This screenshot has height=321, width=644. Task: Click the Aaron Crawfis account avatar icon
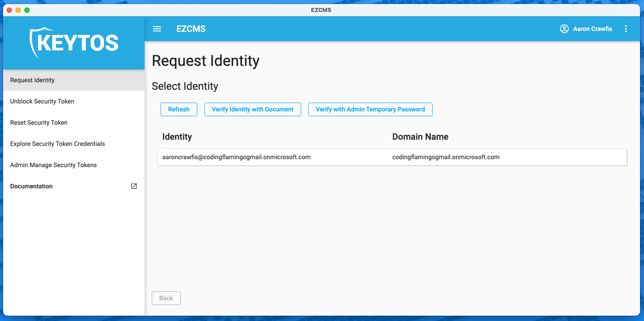564,28
